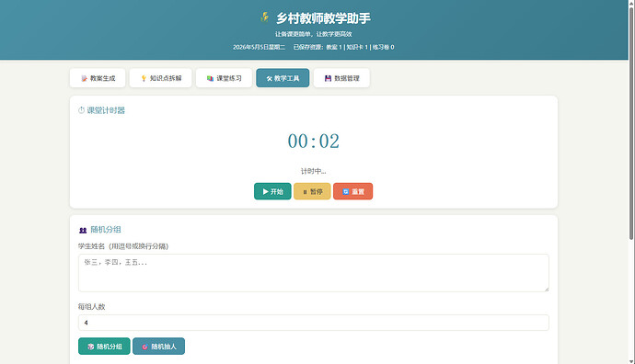Click the 课堂计时器 stopwatch icon

click(x=81, y=110)
